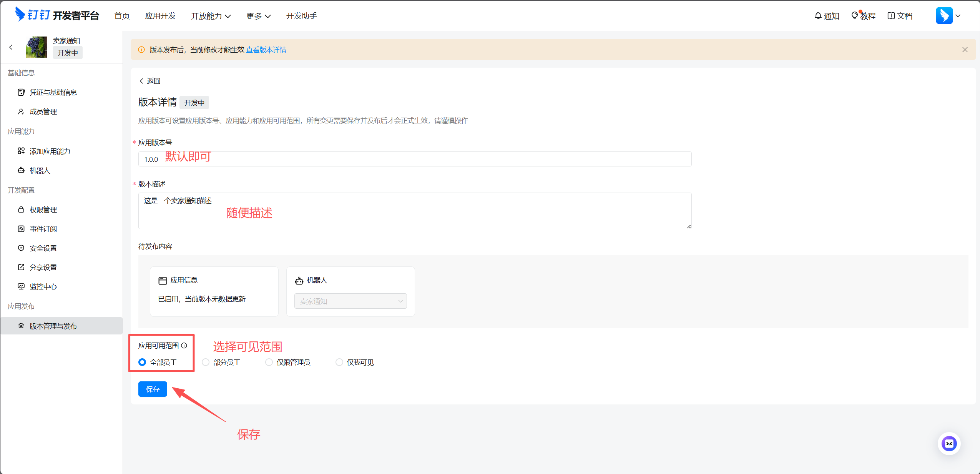Viewport: 980px width, 474px height.
Task: Open the 卖家通知 robot dropdown
Action: point(350,301)
